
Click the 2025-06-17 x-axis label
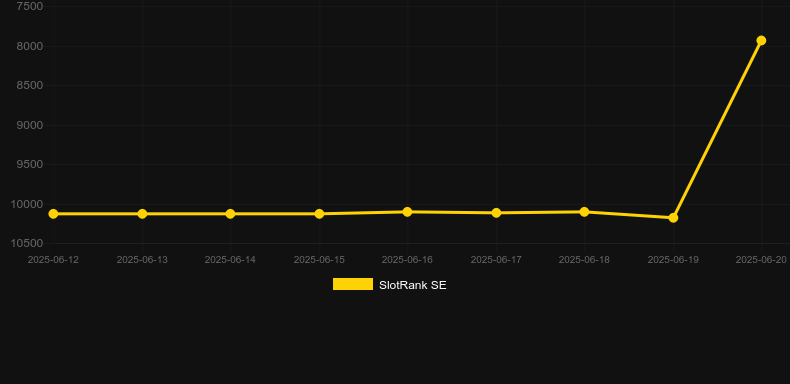pyautogui.click(x=496, y=260)
